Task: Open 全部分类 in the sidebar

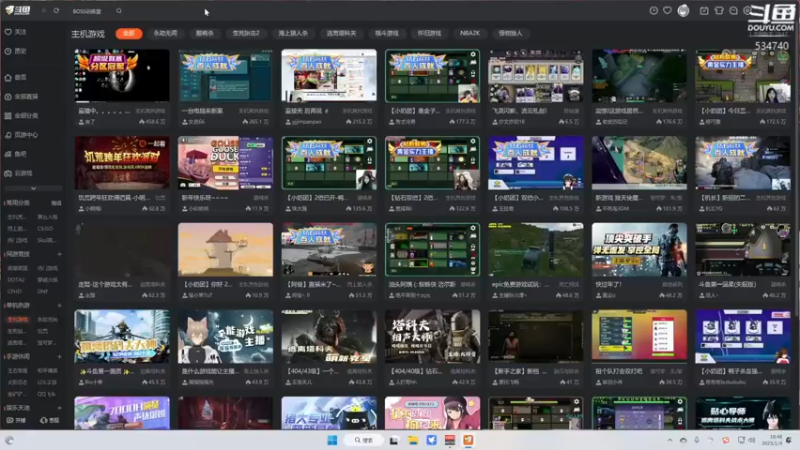Action: (21, 116)
